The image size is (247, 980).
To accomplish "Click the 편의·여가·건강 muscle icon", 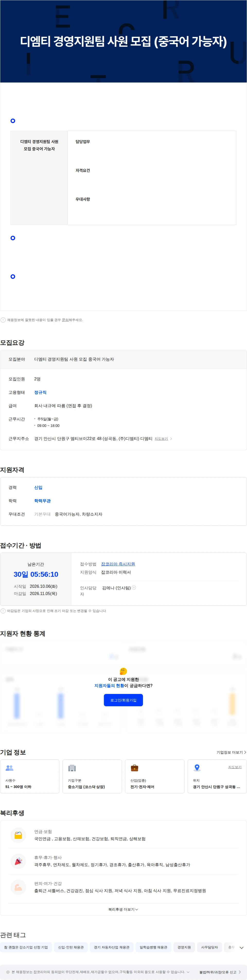I will click(18, 887).
